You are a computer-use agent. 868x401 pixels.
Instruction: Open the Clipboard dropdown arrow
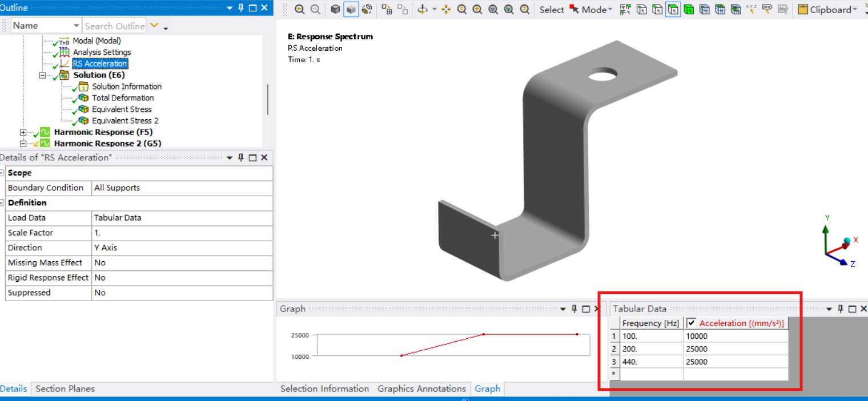tap(854, 10)
